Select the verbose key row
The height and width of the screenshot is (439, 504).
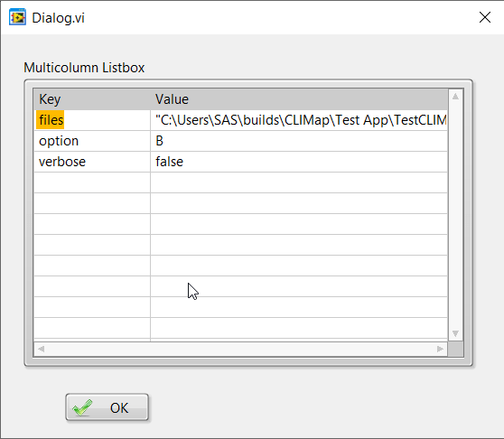coord(92,162)
